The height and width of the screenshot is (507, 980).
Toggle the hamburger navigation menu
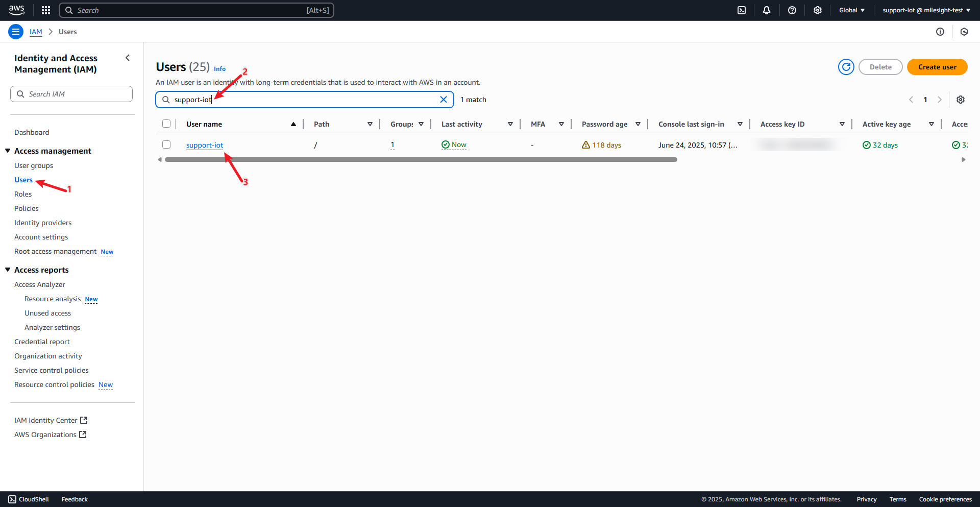(16, 32)
